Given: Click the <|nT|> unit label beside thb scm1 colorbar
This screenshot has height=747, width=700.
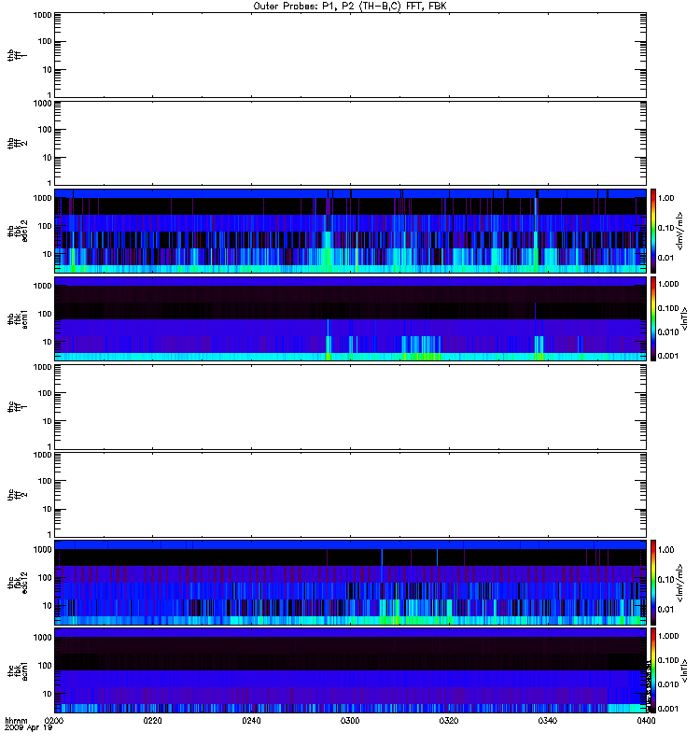Looking at the screenshot, I should coord(684,318).
